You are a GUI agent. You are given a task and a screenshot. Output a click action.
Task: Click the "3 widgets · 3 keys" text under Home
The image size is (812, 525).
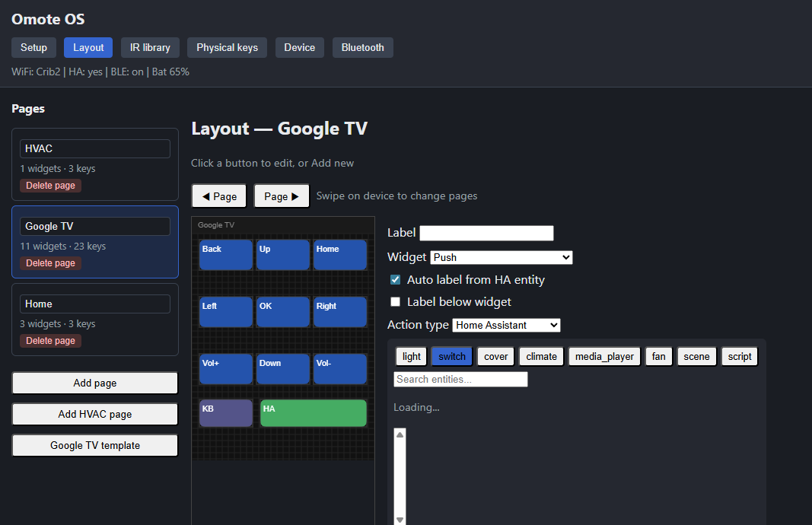pyautogui.click(x=58, y=323)
